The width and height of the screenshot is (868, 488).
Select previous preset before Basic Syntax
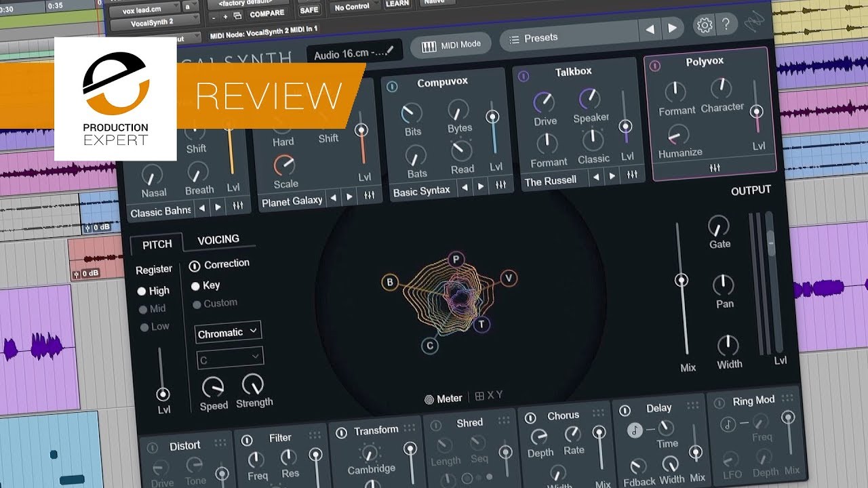466,188
